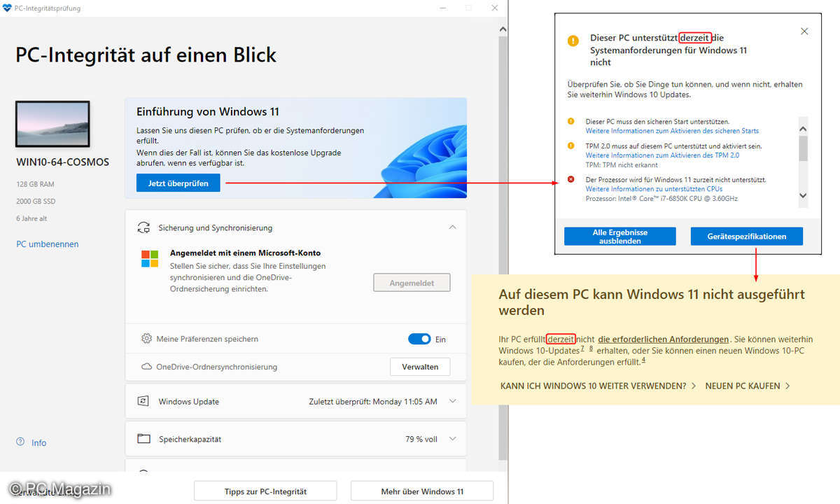Click the 2000 GB SSD text
840x504 pixels.
(35, 201)
